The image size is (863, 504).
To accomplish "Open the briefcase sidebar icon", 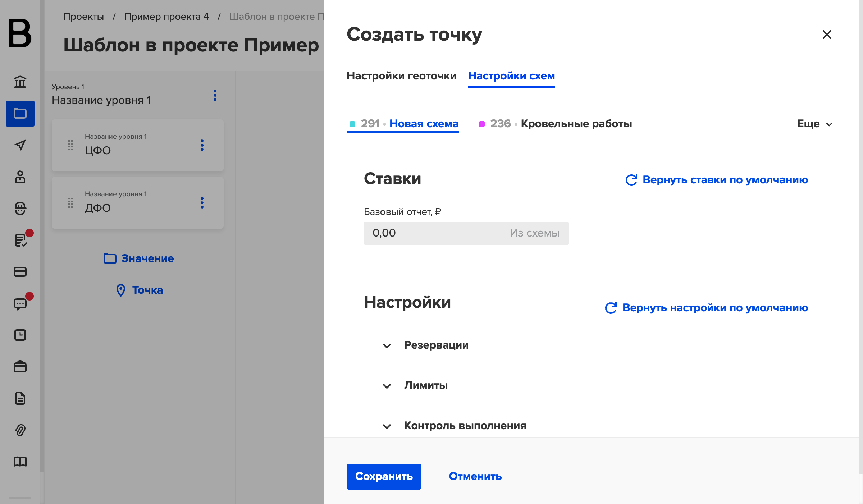I will 20,367.
